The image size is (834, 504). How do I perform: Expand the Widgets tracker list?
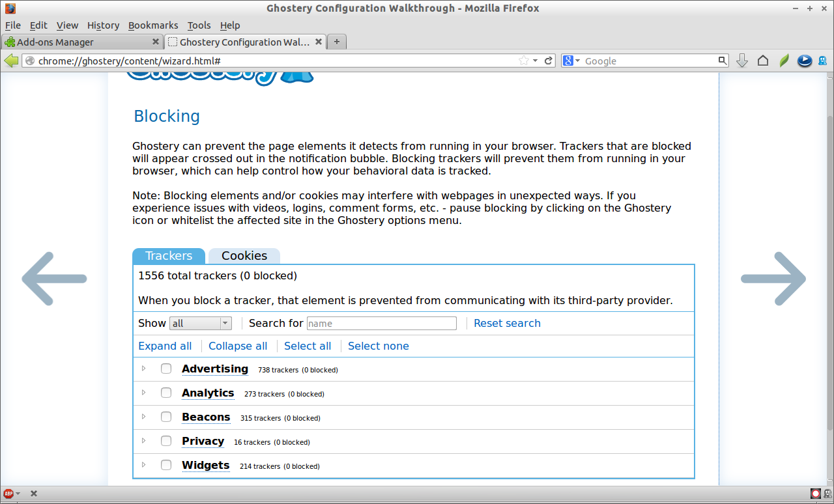144,465
